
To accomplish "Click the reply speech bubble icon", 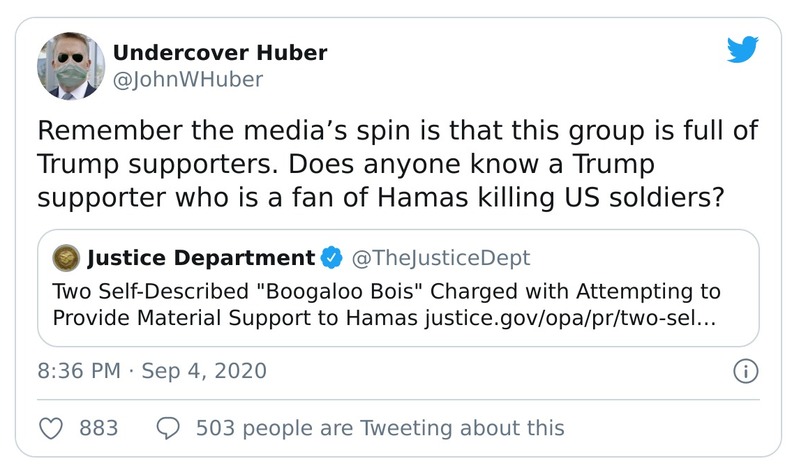I will [x=169, y=428].
